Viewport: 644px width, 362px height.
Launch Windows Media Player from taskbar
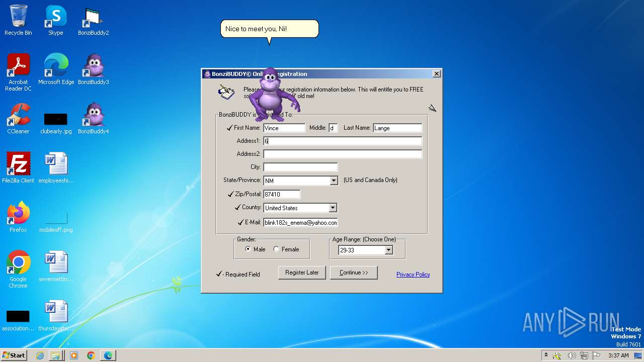(x=74, y=355)
